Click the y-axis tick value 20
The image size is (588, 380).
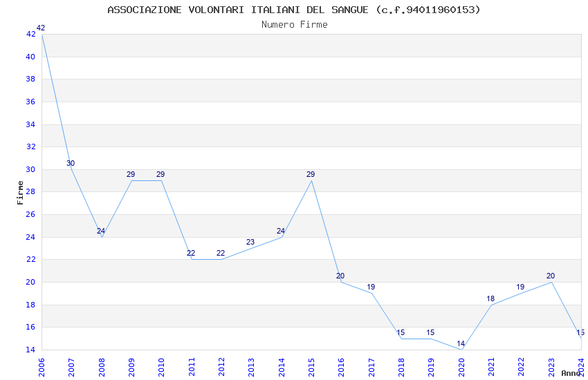pos(30,283)
